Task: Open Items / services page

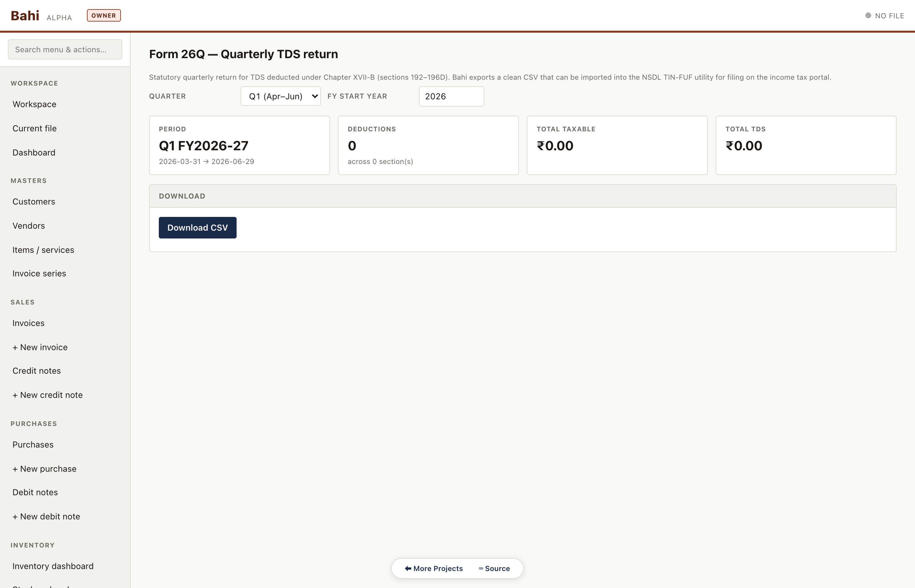Action: point(43,250)
